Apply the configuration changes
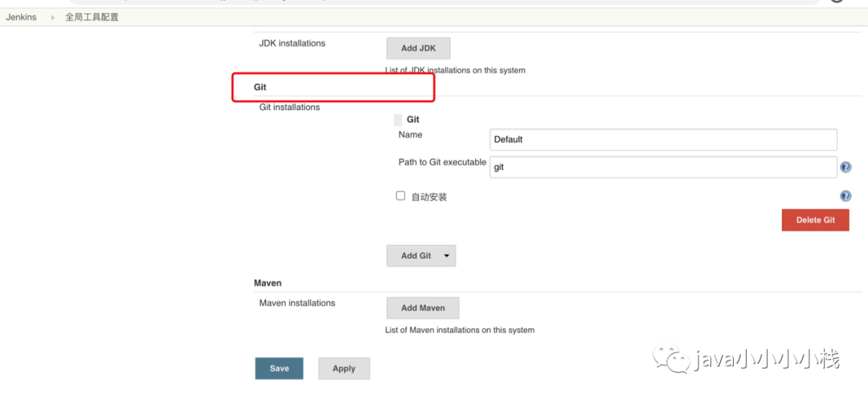The width and height of the screenshot is (868, 399). point(344,368)
